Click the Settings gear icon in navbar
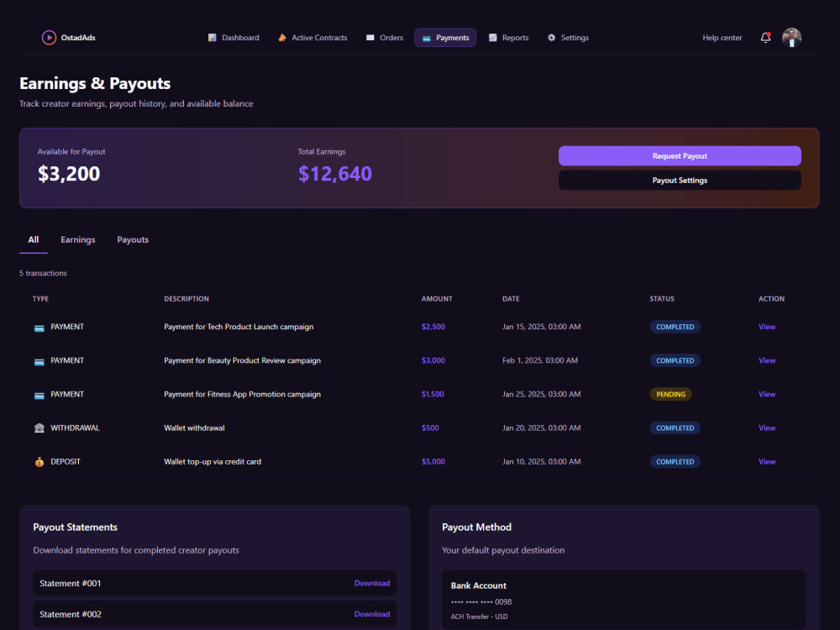The image size is (840, 630). (551, 38)
